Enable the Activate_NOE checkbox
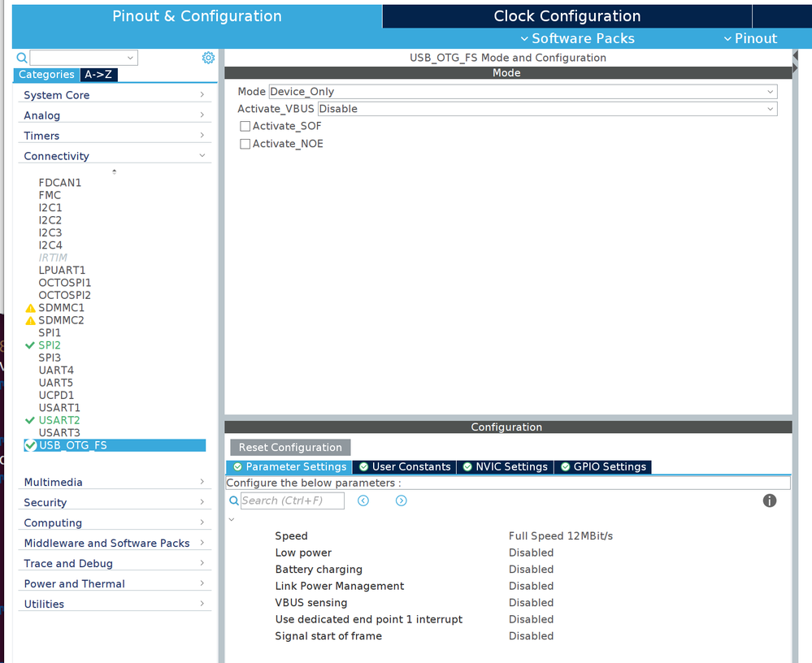 (x=245, y=144)
